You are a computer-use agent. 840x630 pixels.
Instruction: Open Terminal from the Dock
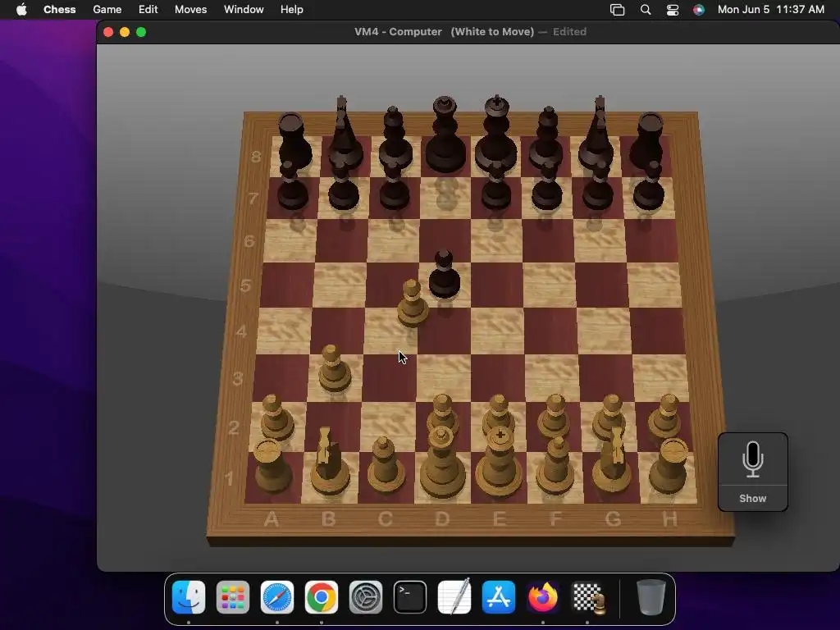click(x=410, y=597)
